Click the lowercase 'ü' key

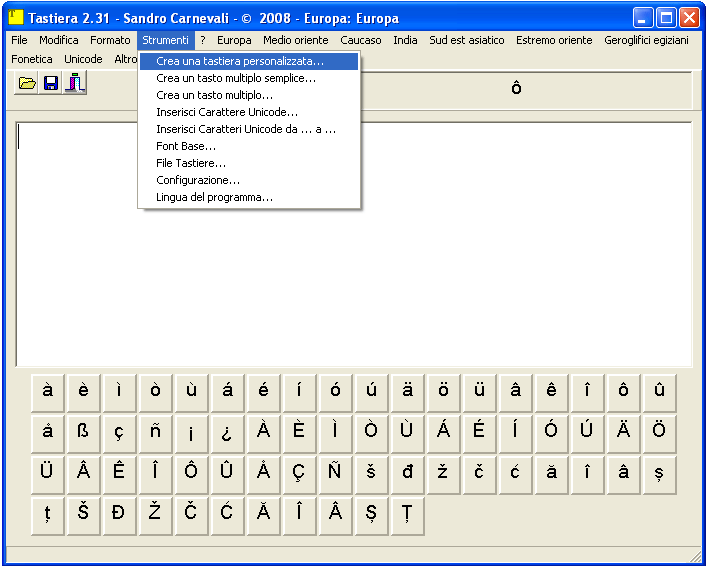tap(479, 391)
